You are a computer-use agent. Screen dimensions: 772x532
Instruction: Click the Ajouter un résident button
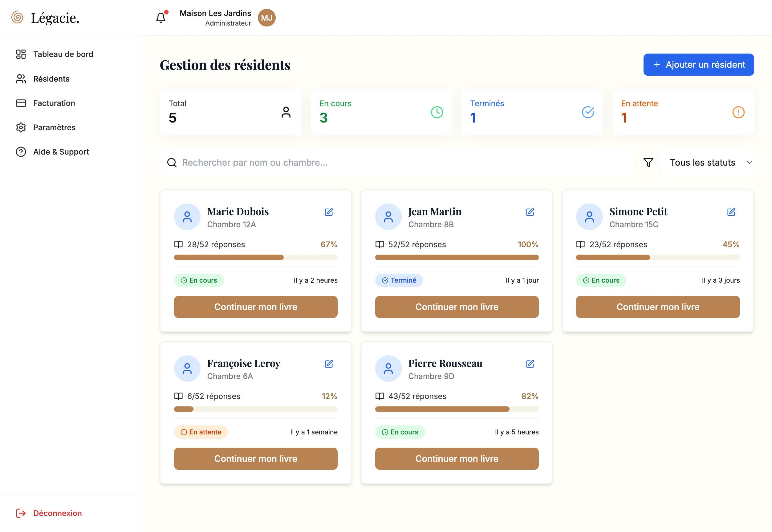(x=698, y=65)
